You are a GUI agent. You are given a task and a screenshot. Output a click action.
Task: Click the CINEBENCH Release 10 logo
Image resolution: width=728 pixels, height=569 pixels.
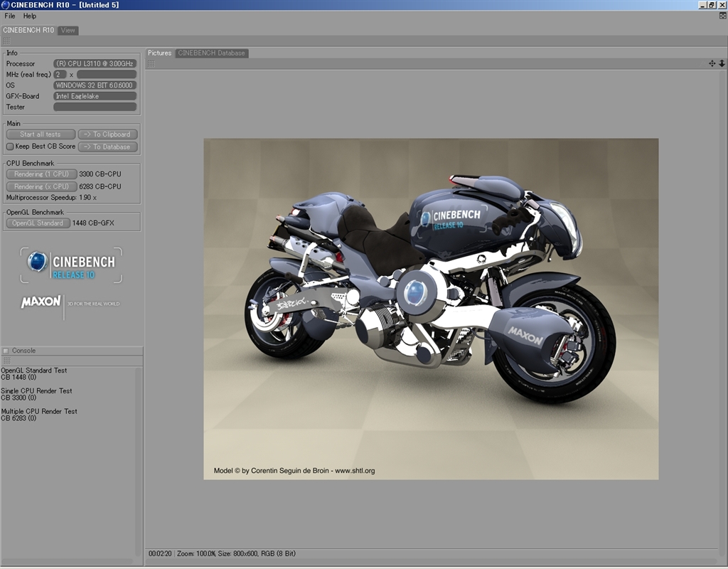71,265
